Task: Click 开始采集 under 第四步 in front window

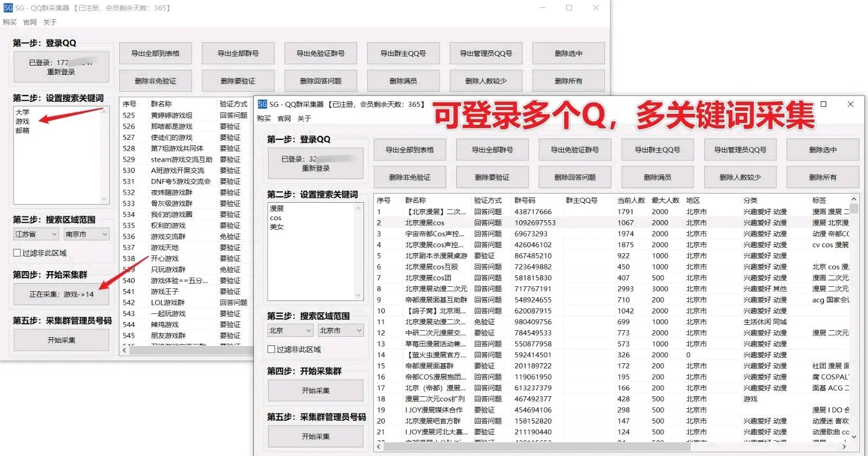Action: click(316, 390)
